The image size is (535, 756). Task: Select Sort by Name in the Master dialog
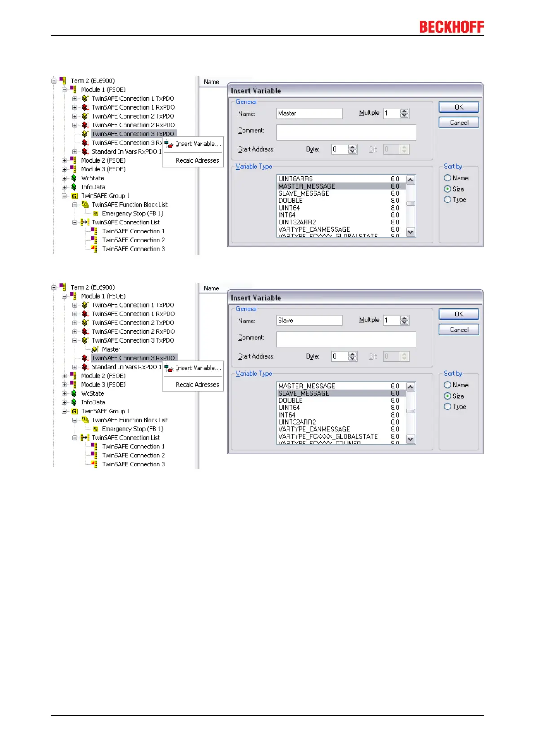click(x=447, y=178)
